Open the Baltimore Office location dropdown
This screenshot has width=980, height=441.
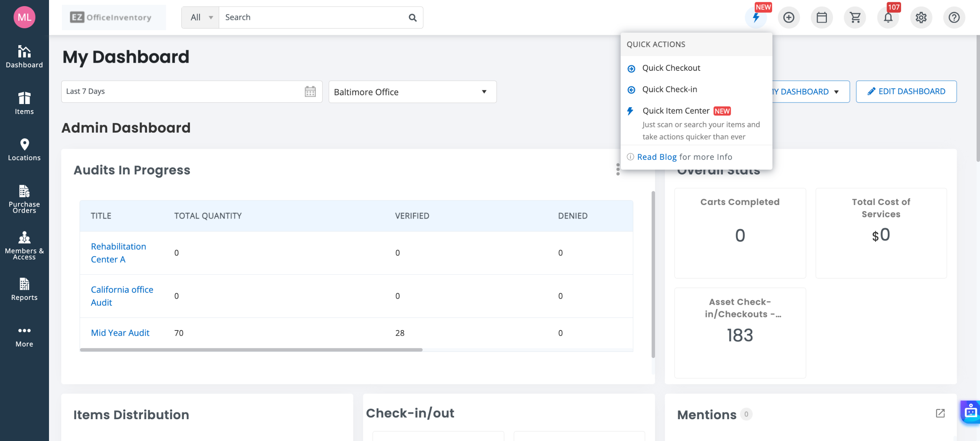tap(412, 92)
